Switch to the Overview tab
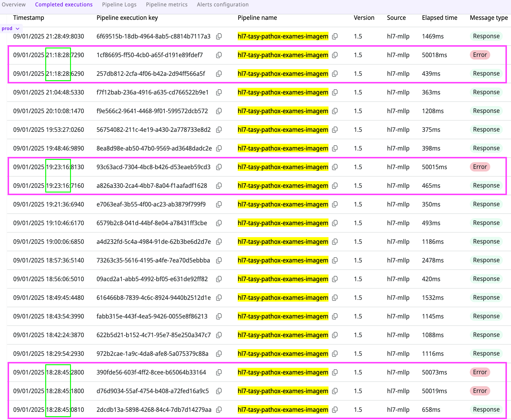 pos(14,5)
